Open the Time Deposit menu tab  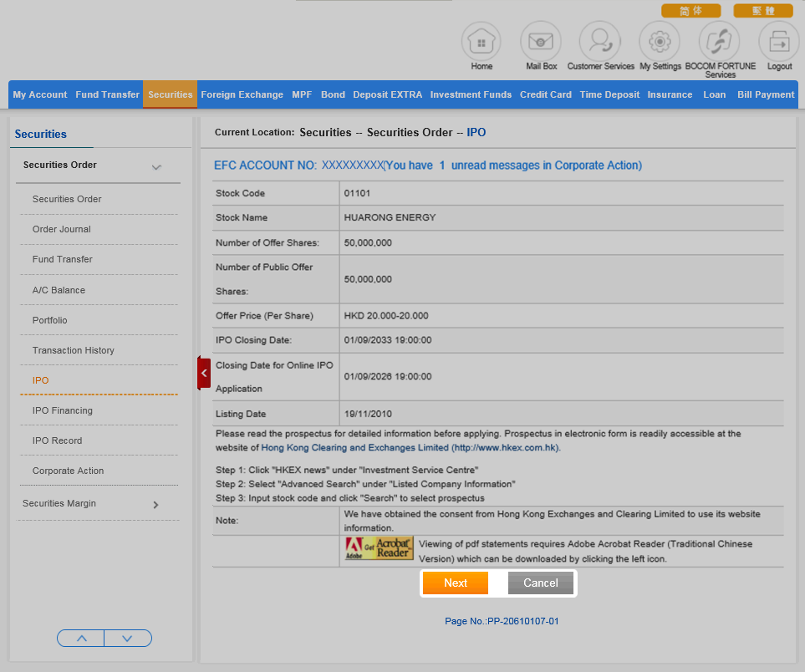coord(609,94)
